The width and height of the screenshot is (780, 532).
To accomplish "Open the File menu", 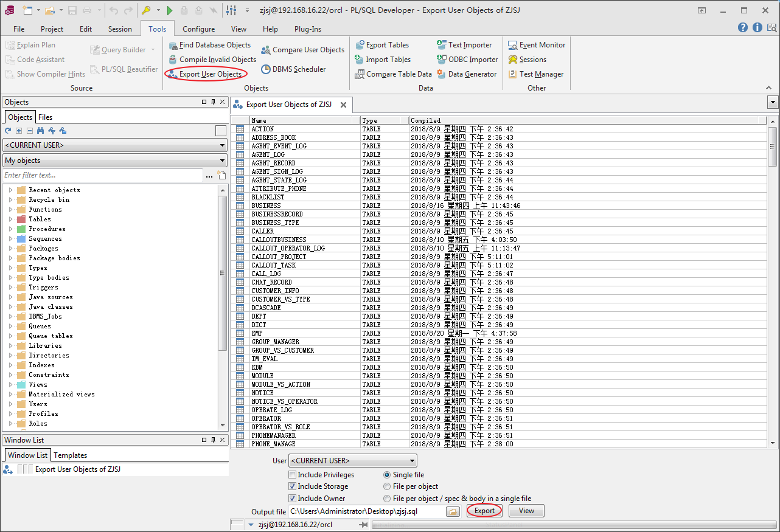I will (x=19, y=29).
